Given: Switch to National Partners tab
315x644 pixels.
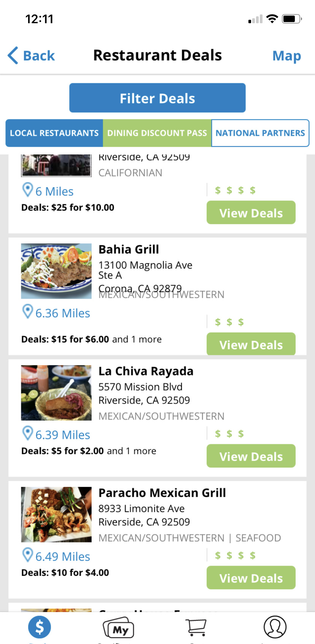Looking at the screenshot, I should point(260,133).
